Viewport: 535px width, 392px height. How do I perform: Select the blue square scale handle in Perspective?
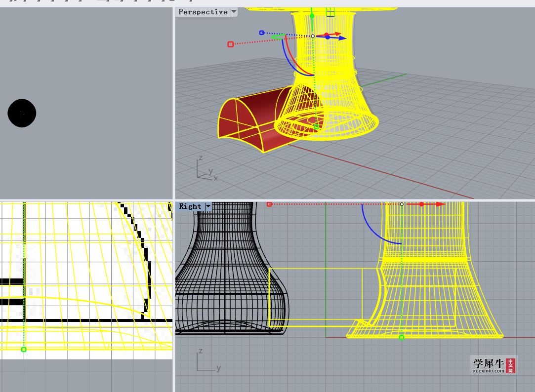(262, 33)
